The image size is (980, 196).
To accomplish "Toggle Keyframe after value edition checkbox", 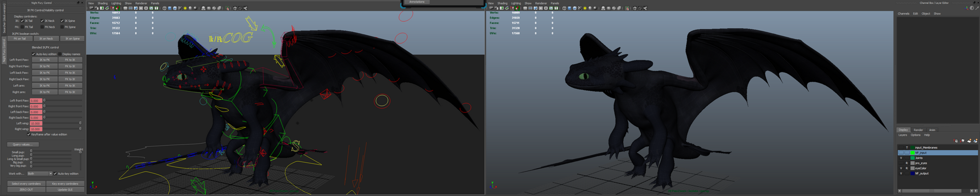I will [29, 135].
